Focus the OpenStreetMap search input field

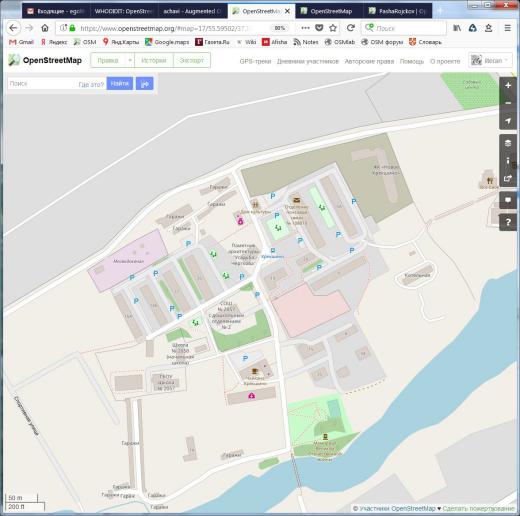[43, 83]
